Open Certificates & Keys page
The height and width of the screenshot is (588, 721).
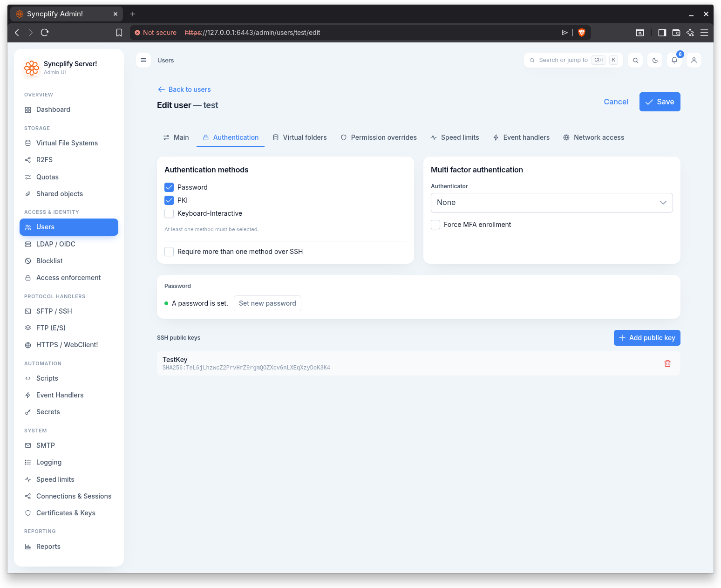pos(69,513)
